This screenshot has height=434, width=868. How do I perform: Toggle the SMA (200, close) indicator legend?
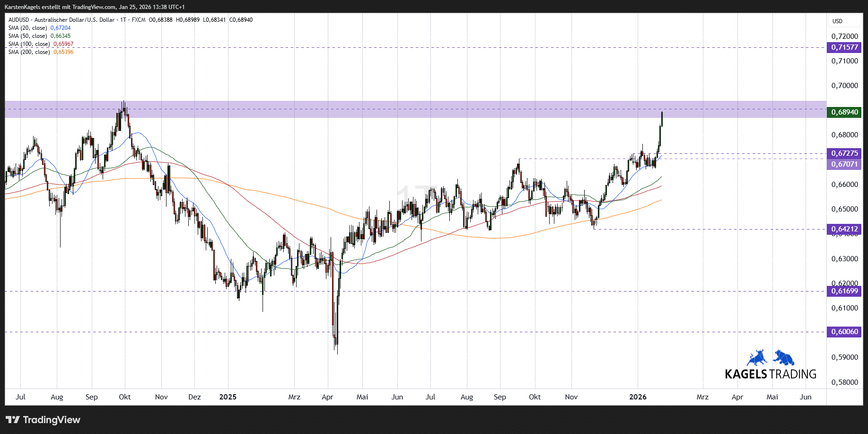point(29,52)
